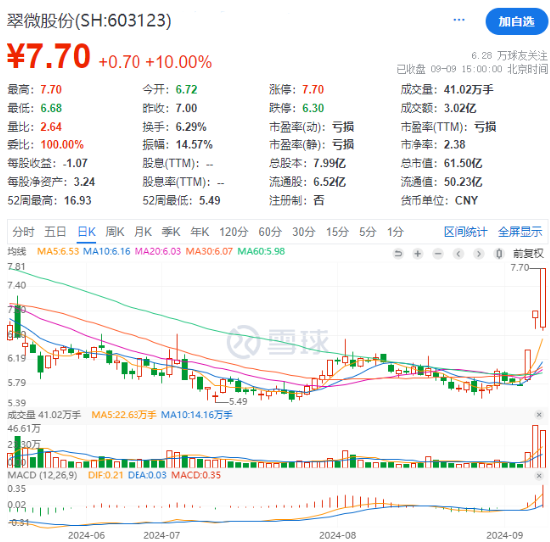Image resolution: width=550 pixels, height=542 pixels.
Task: Select the 年K yearly chart tab
Action: [200, 232]
